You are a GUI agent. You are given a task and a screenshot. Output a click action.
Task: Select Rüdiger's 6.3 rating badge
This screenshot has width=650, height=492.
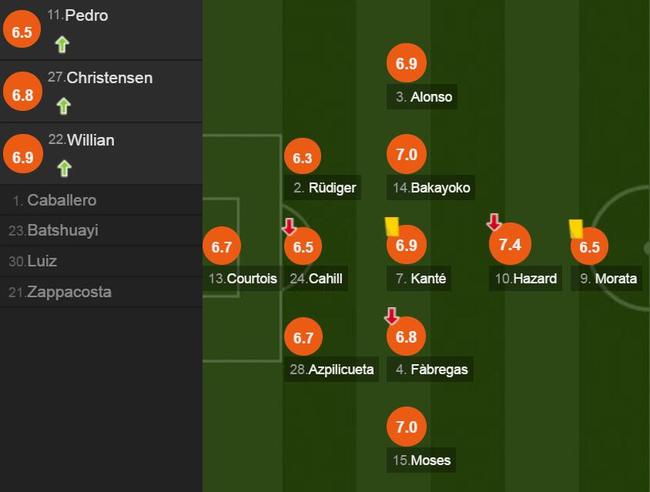[x=303, y=157]
